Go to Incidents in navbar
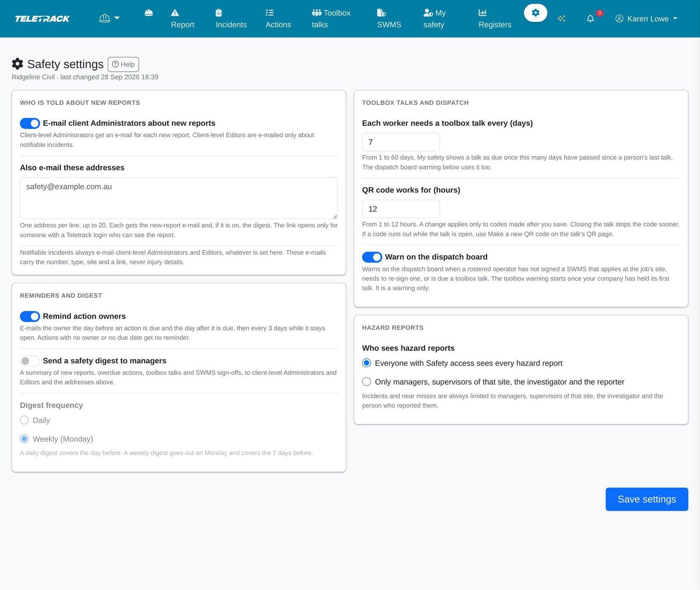 (231, 19)
